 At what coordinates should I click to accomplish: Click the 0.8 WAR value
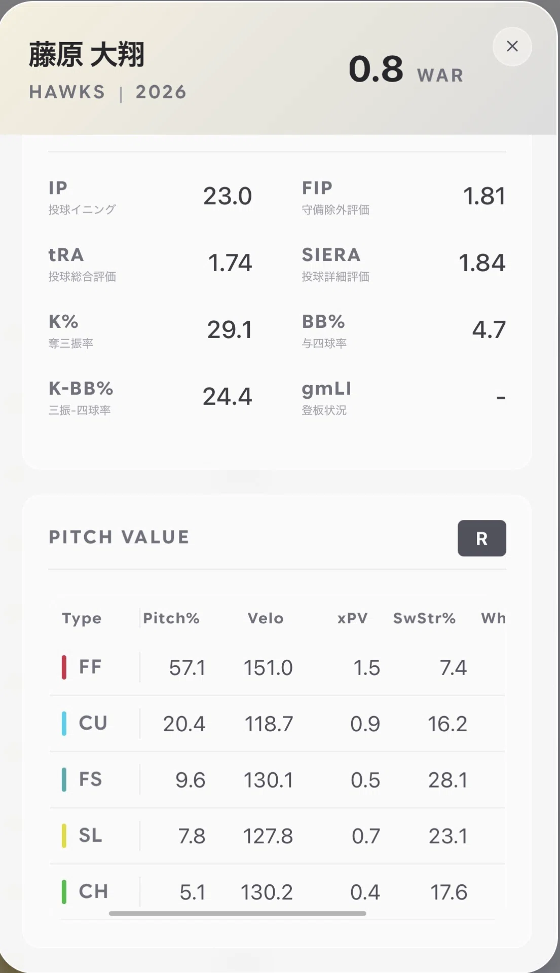pos(376,69)
